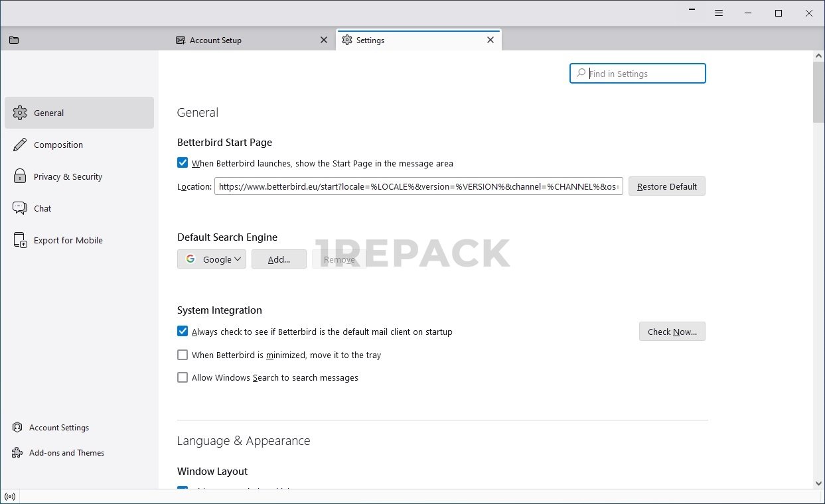This screenshot has width=825, height=504.
Task: Click the Chat speech bubble icon
Action: pyautogui.click(x=20, y=208)
